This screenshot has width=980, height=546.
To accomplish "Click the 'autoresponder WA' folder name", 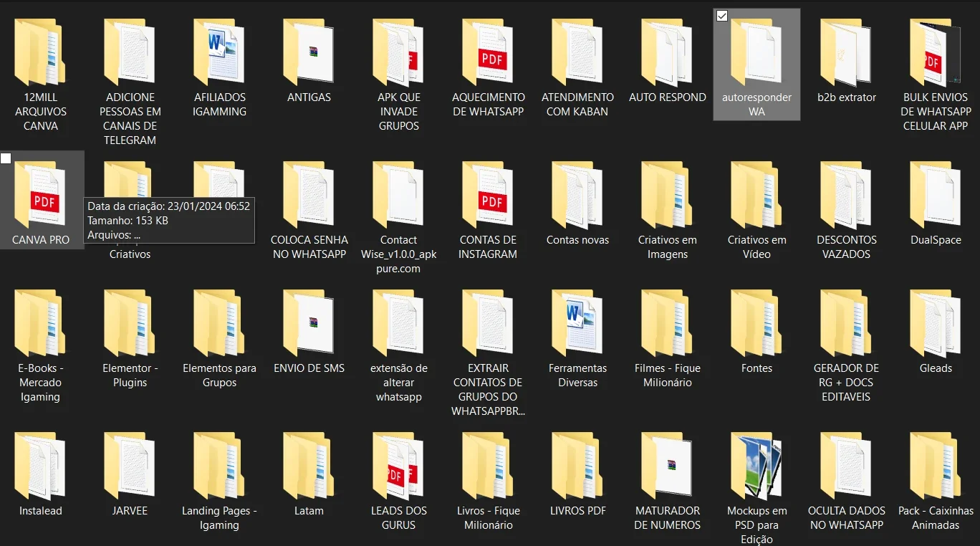I will [756, 105].
